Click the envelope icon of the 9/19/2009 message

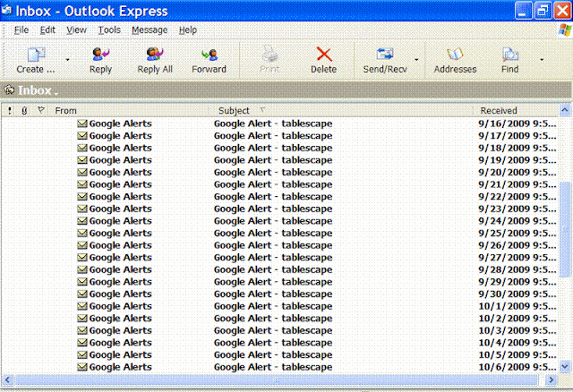[82, 160]
